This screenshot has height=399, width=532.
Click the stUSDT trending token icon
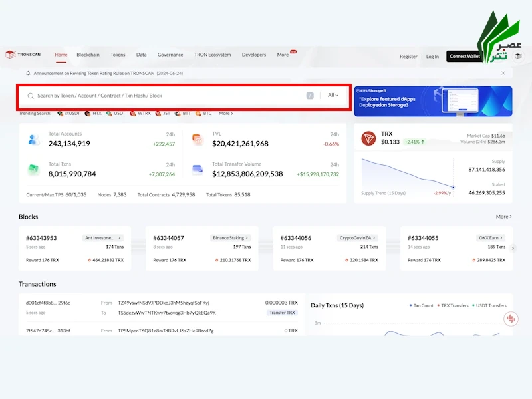(x=60, y=113)
